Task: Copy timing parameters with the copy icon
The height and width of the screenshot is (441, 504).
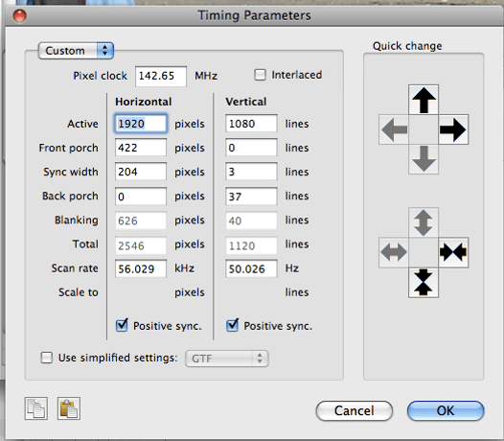Action: pyautogui.click(x=36, y=408)
